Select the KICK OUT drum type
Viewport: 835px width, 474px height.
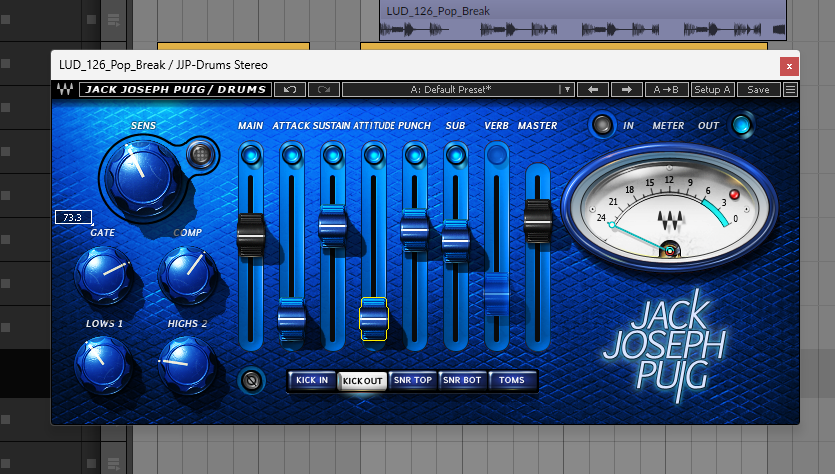pyautogui.click(x=362, y=381)
